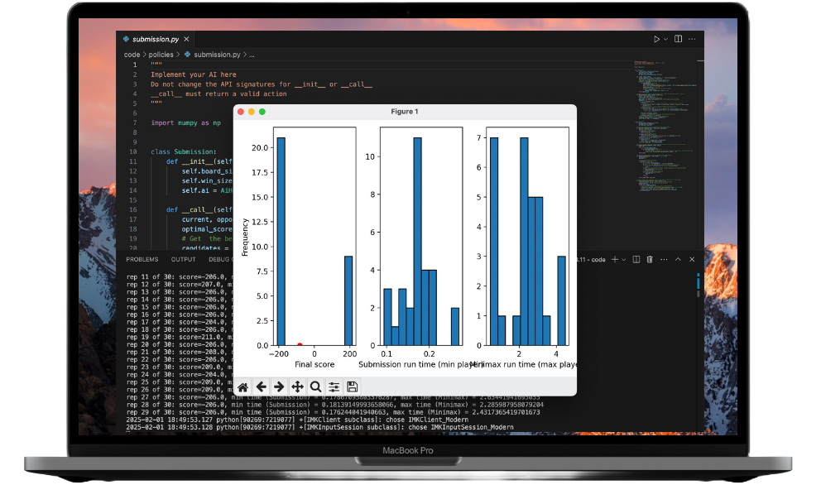Open the new terminal launch profile dropdown
Viewport: 821px width, 504px height.
tap(623, 260)
